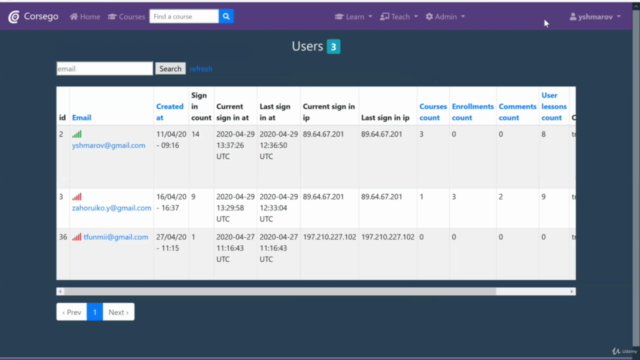640x360 pixels.
Task: Click red signal icon beside zahoruiko.y@gmail.com
Action: (77, 196)
